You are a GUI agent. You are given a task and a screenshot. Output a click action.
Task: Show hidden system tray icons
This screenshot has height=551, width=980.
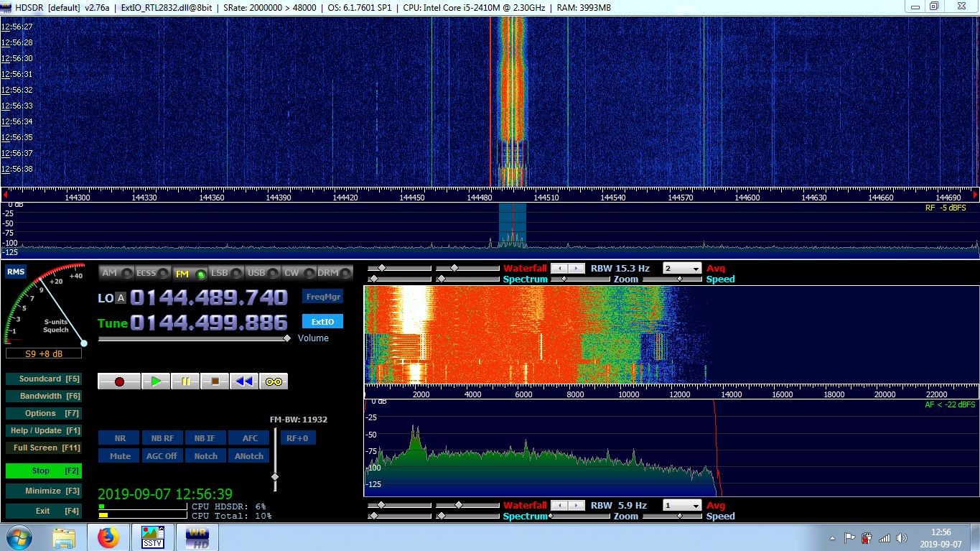pos(832,538)
